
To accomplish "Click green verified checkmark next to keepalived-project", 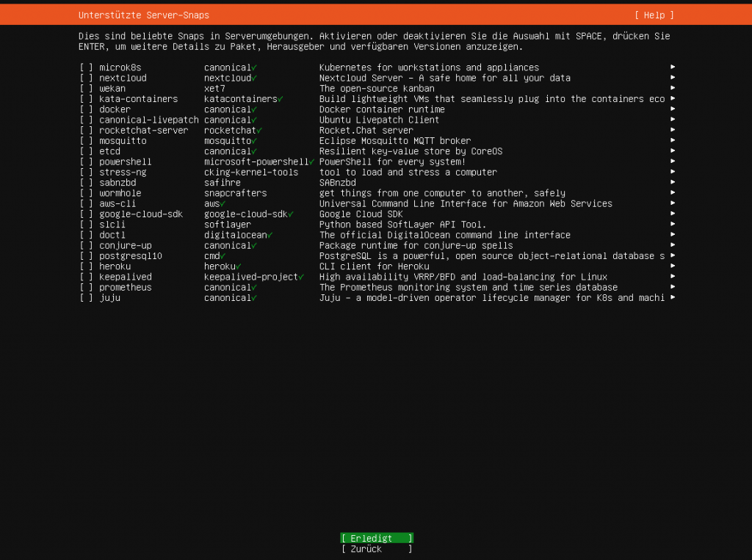I will [x=301, y=277].
